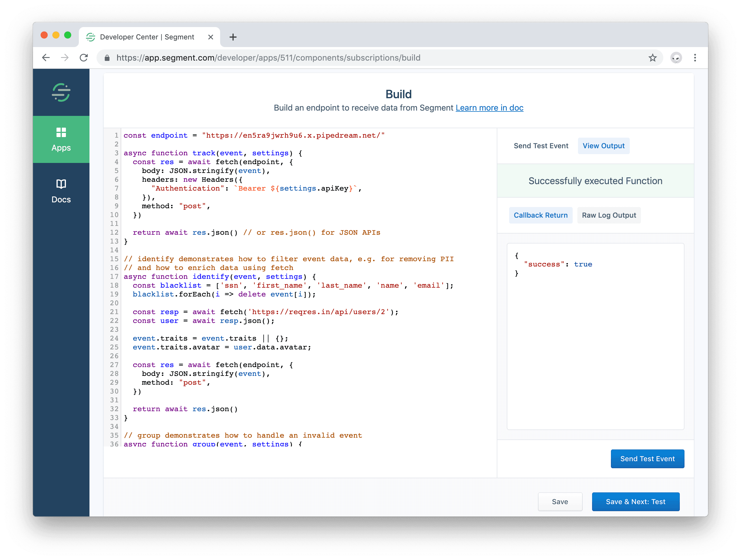Screen dimensions: 741x560
Task: Click the Segment favicon on the browser tab
Action: click(x=90, y=37)
